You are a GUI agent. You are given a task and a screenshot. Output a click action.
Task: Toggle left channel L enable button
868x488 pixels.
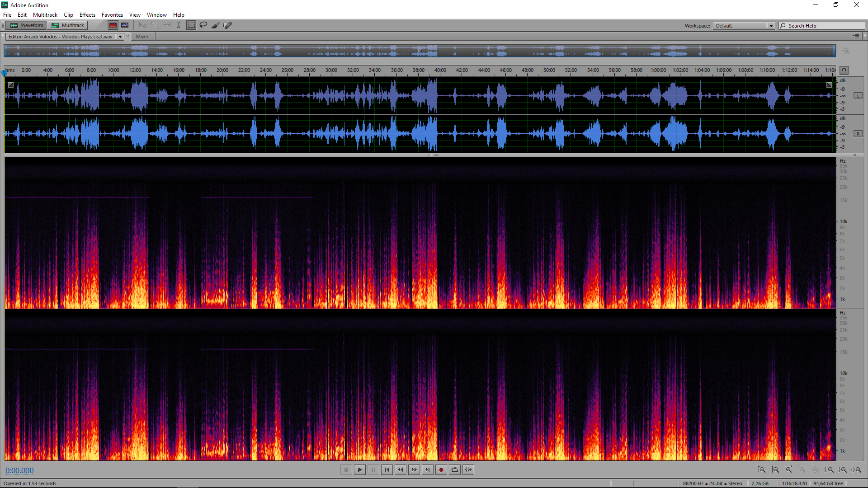pyautogui.click(x=858, y=96)
